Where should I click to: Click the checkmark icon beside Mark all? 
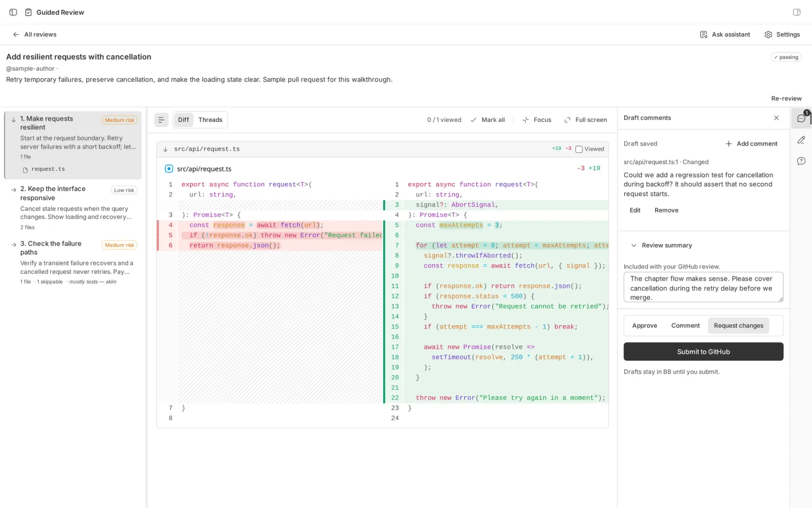coord(473,120)
